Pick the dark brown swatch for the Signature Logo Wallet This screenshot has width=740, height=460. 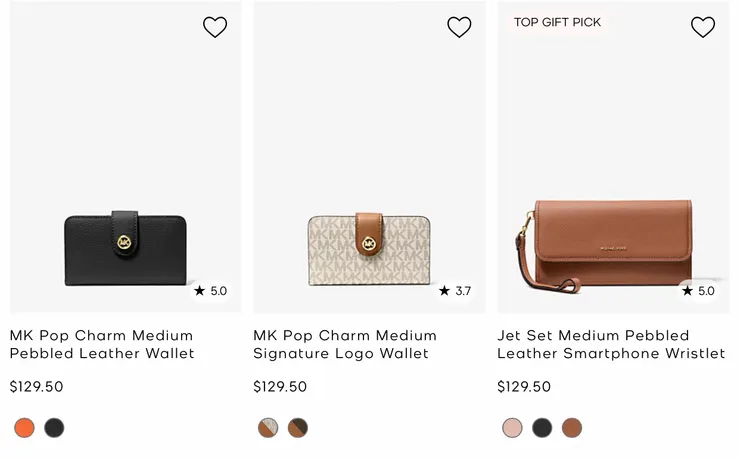pyautogui.click(x=298, y=428)
